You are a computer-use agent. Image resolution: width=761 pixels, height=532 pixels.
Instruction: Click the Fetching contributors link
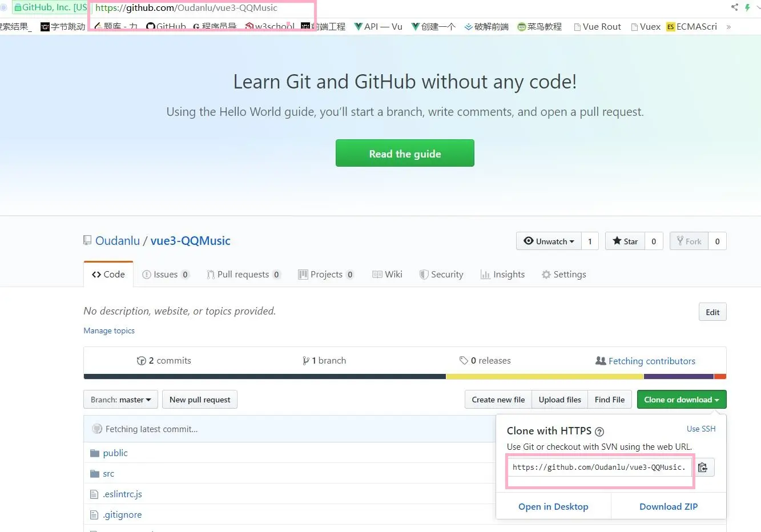tap(646, 361)
